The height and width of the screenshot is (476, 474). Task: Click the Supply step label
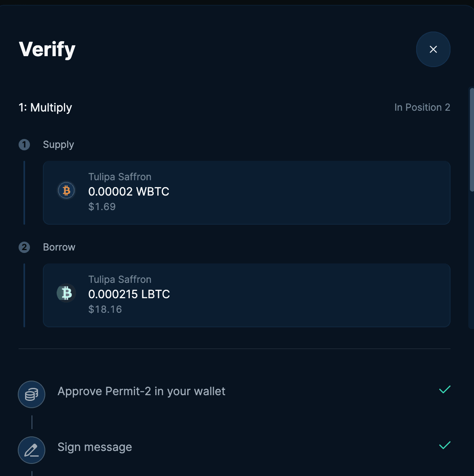click(x=59, y=145)
